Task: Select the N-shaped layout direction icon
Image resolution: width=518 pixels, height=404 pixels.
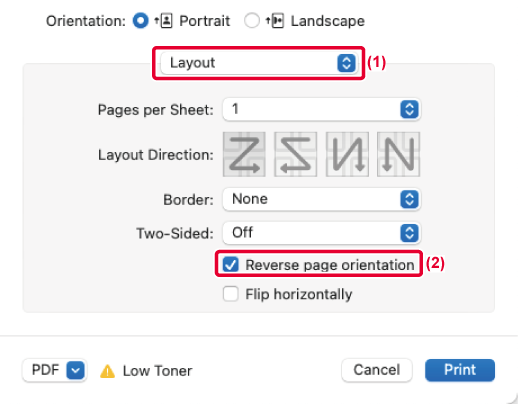Action: pos(398,154)
